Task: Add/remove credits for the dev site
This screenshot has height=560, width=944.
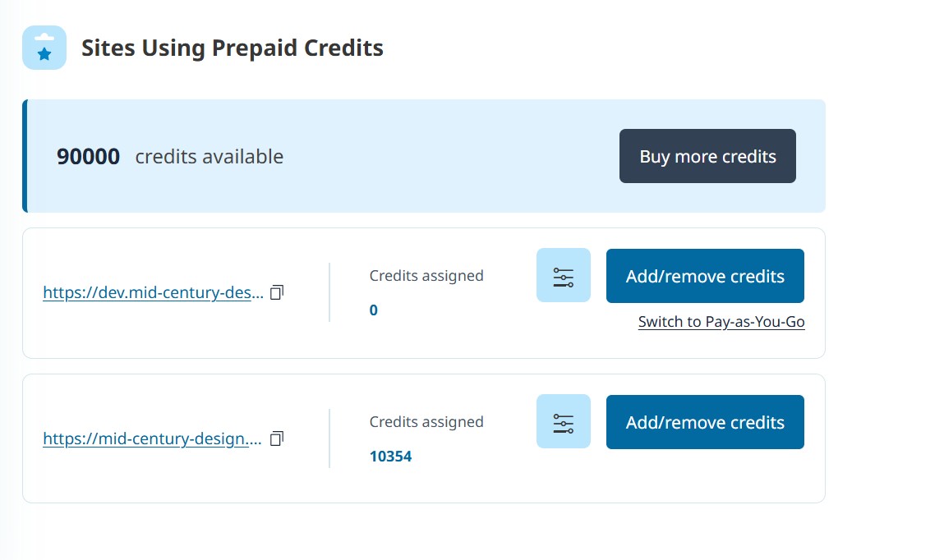Action: (705, 276)
